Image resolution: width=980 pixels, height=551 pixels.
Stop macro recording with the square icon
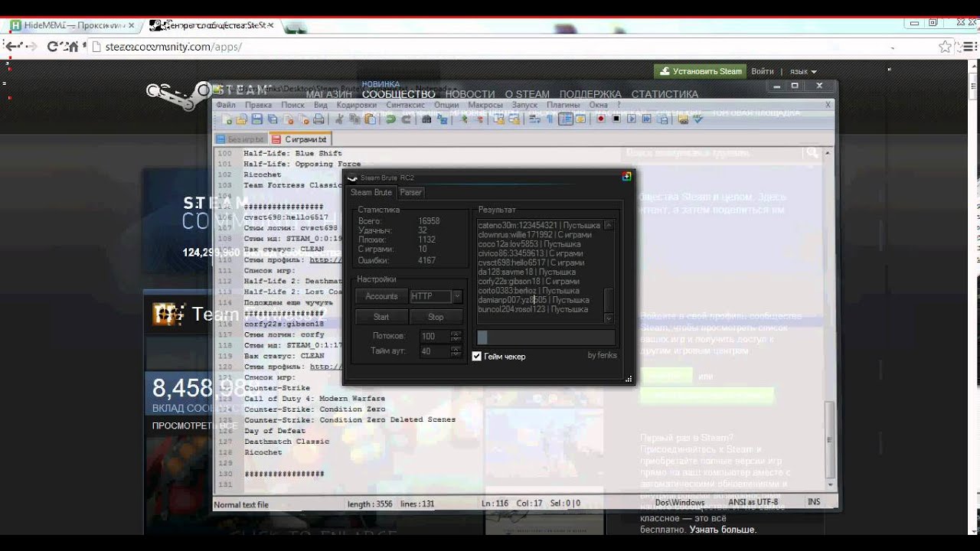(x=616, y=119)
